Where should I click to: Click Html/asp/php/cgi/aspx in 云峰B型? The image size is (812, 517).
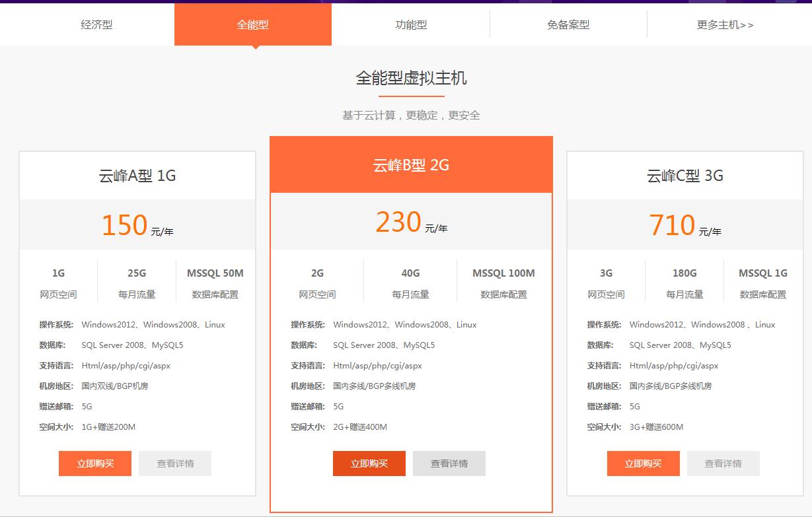377,366
